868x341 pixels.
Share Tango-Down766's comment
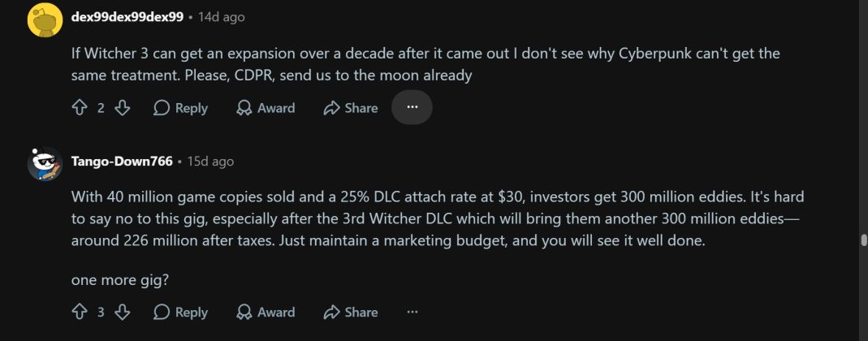click(351, 313)
